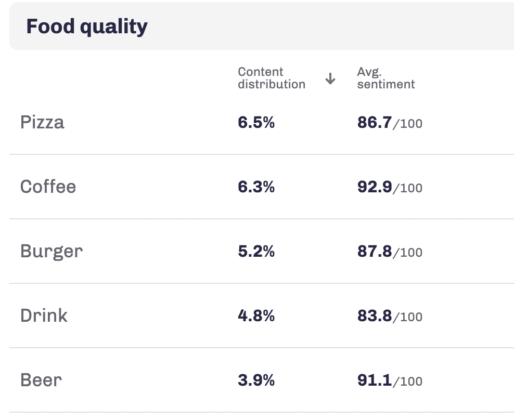Select the Food quality section title
Image resolution: width=514 pixels, height=420 pixels.
coord(87,27)
